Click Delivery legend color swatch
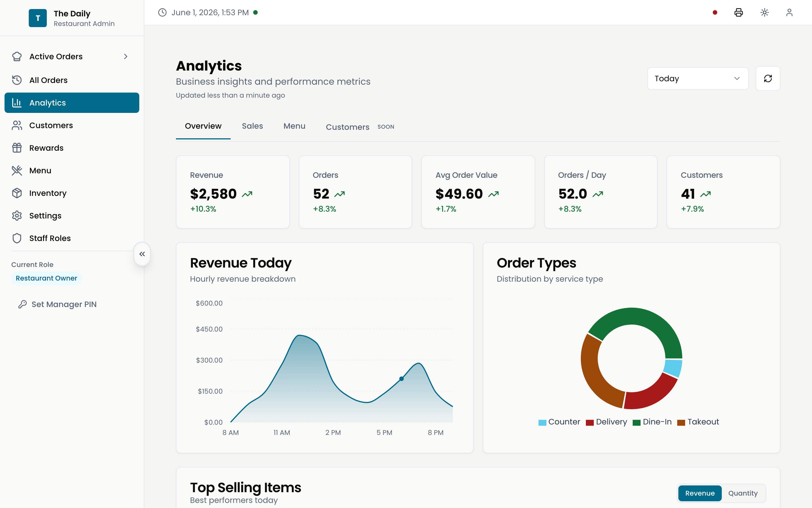The width and height of the screenshot is (812, 508). click(x=590, y=422)
